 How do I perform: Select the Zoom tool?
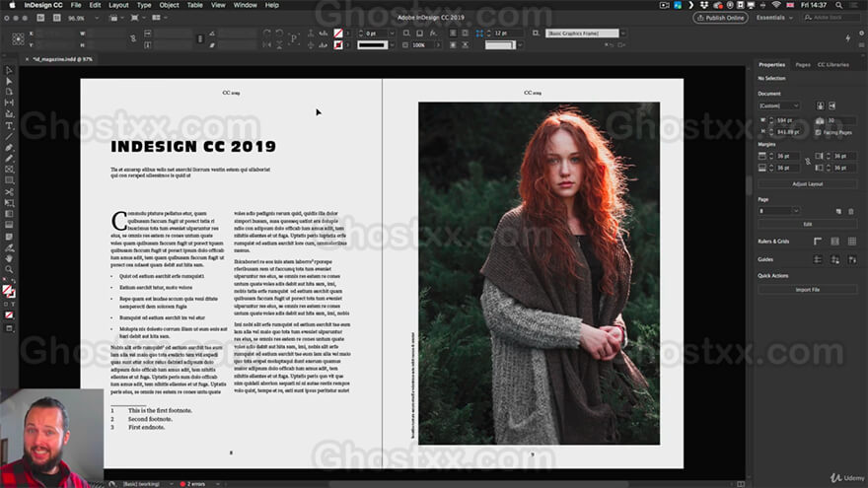coord(9,270)
